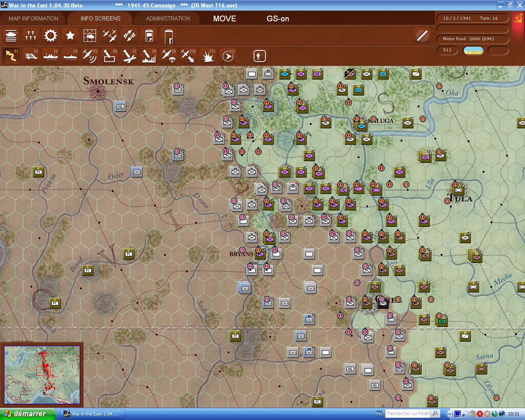Select the F10 air transfer mode
This screenshot has height=420, width=525.
tap(188, 56)
